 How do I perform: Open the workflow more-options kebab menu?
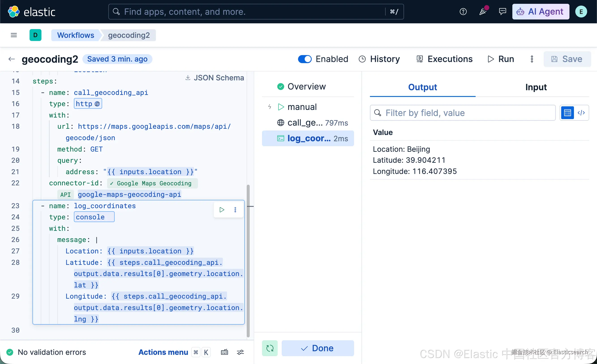click(532, 59)
